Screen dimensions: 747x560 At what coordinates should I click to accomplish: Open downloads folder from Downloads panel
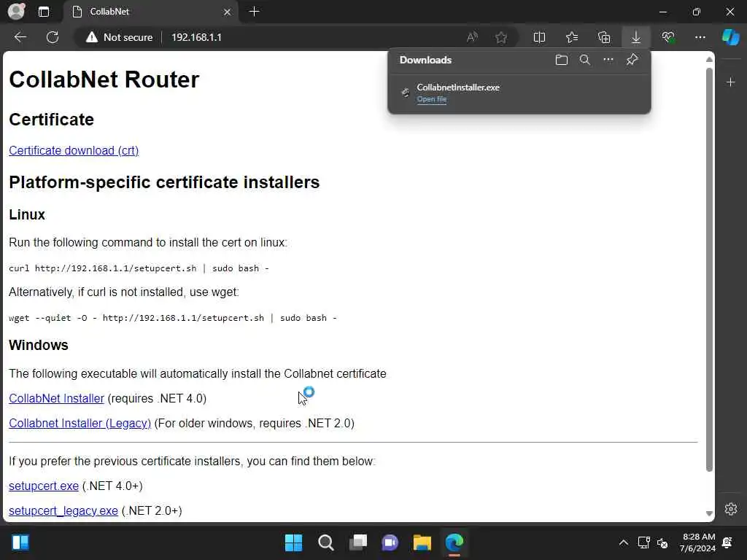562,60
